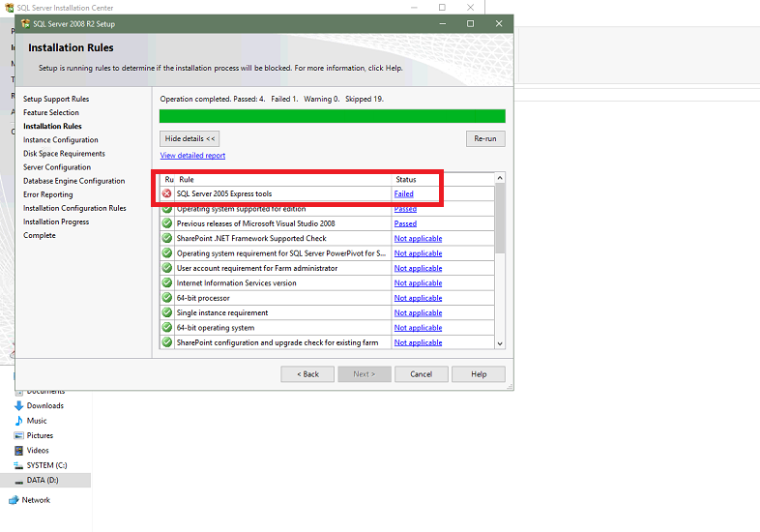This screenshot has width=760, height=532.
Task: Click green check icon beside 64-bit operating system
Action: (166, 327)
